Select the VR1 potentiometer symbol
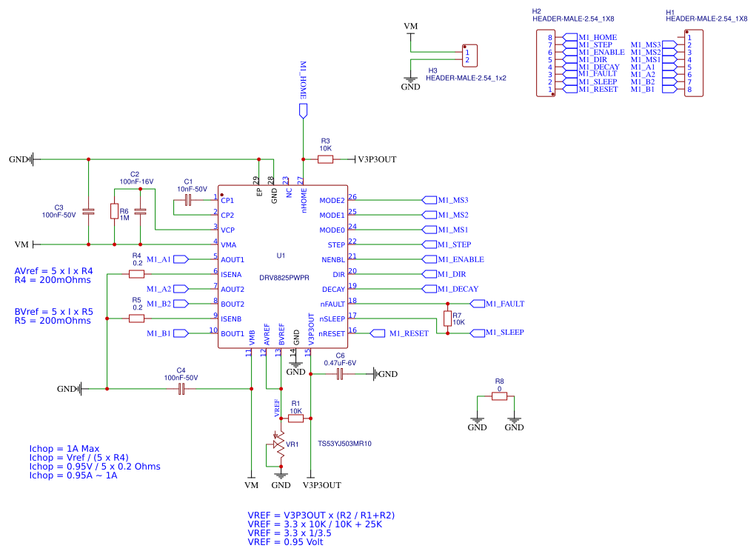756x554 pixels. pos(278,444)
